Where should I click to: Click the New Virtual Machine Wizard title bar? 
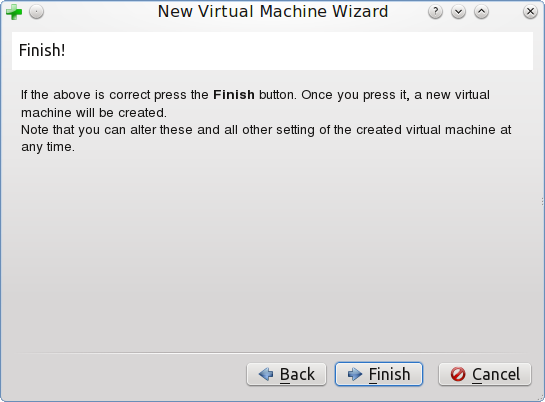tap(273, 11)
